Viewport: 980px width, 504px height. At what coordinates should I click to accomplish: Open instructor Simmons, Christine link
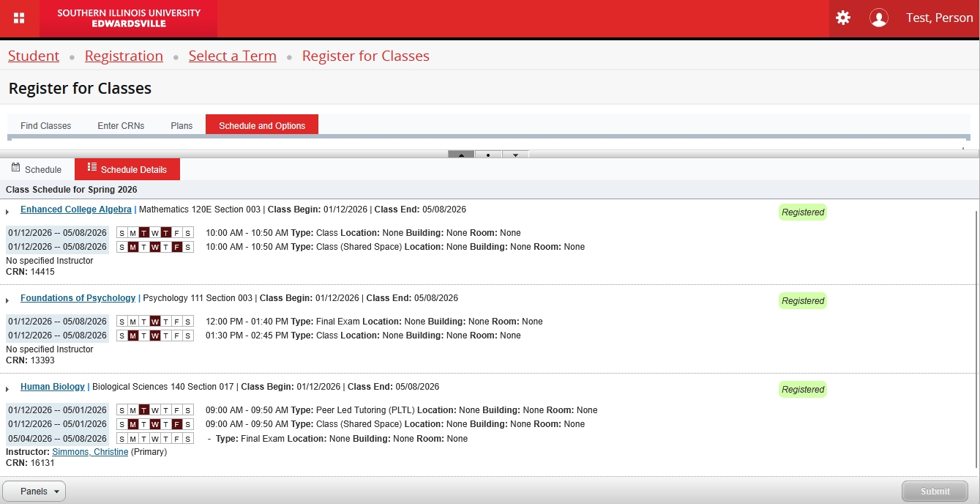[x=89, y=452]
